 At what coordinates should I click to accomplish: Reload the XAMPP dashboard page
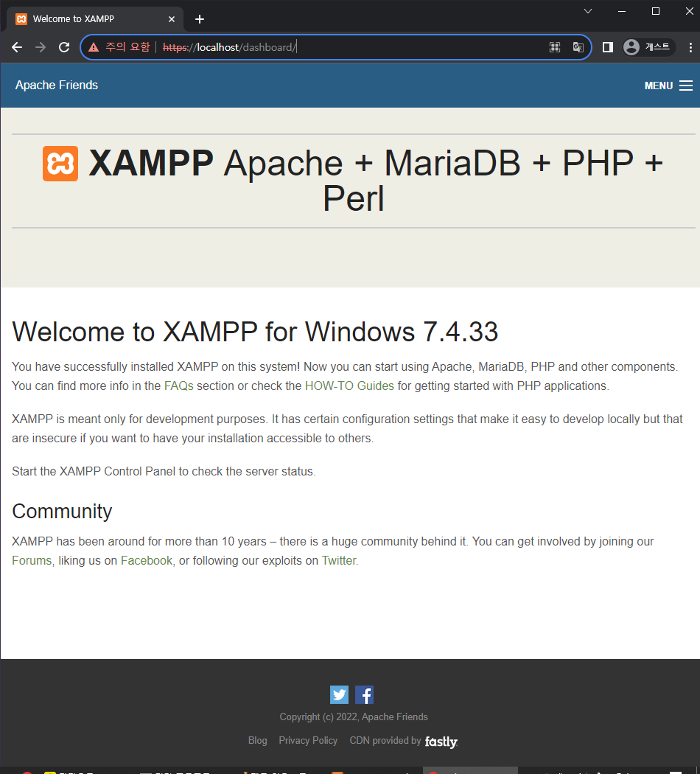[x=64, y=47]
